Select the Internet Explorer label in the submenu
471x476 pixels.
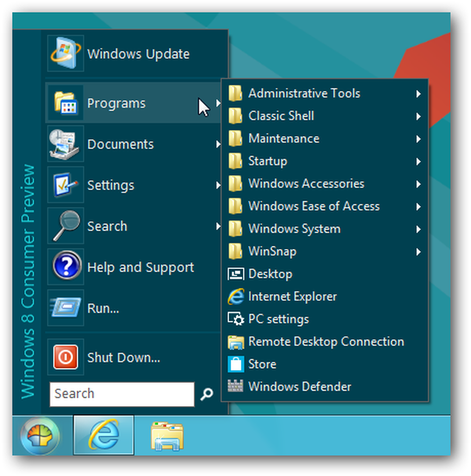click(x=292, y=297)
